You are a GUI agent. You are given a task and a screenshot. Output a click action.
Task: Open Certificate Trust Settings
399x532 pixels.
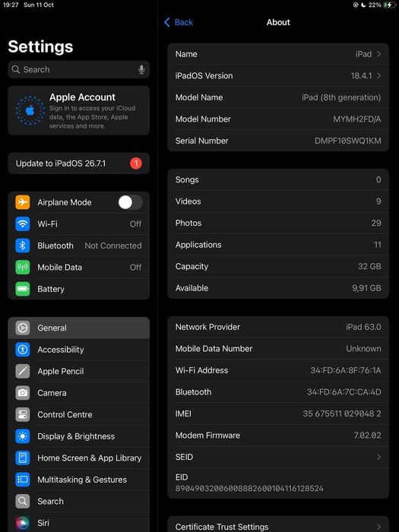point(278,525)
